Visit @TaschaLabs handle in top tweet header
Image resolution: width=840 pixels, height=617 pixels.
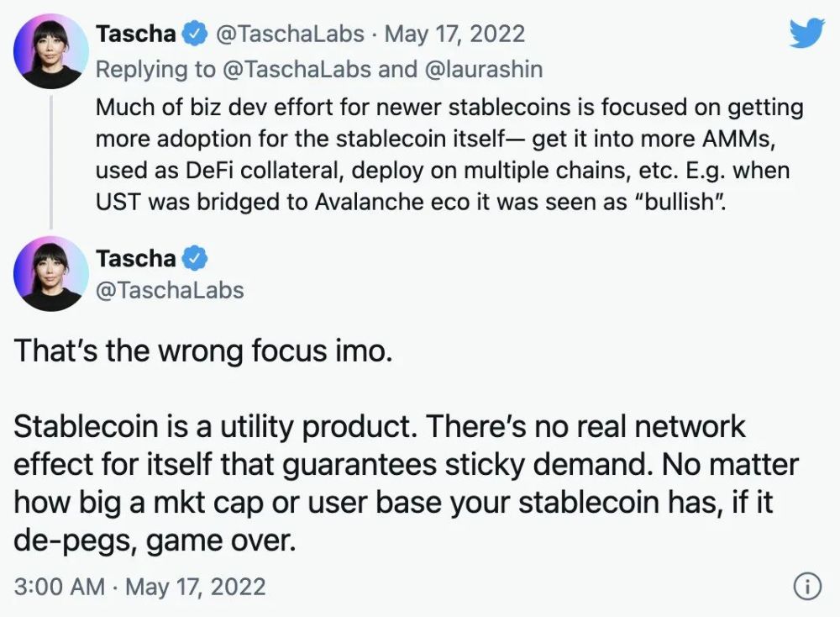[290, 34]
